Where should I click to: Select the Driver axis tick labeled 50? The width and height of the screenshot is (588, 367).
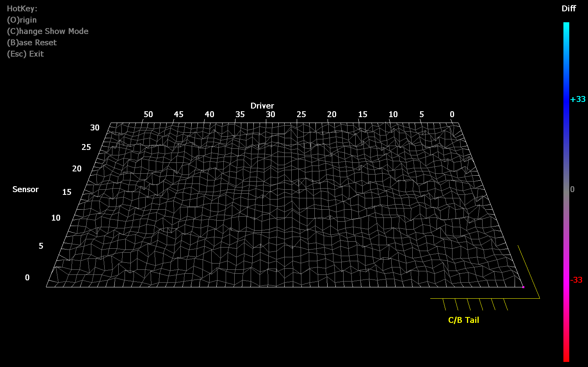[148, 114]
